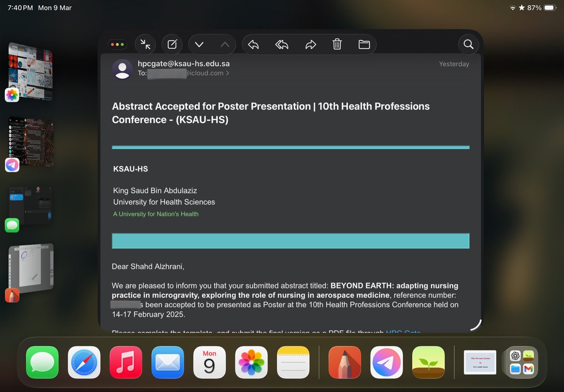564x392 pixels.
Task: Open Music app in the dock
Action: 126,362
